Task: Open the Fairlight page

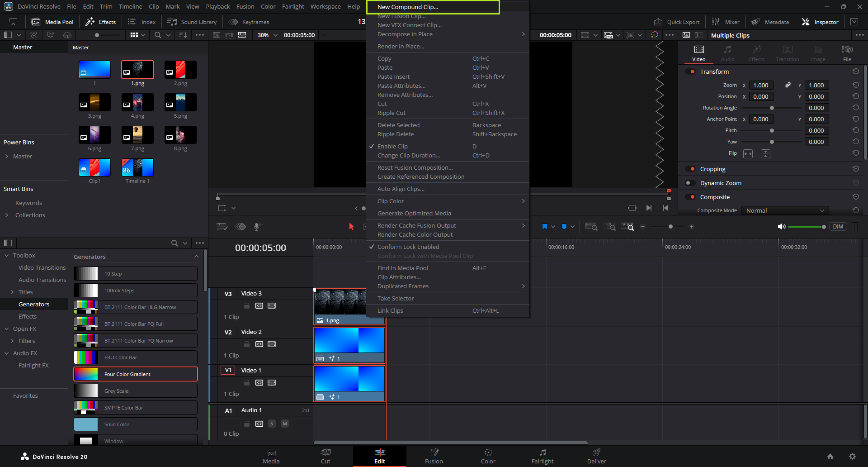Action: tap(542, 456)
